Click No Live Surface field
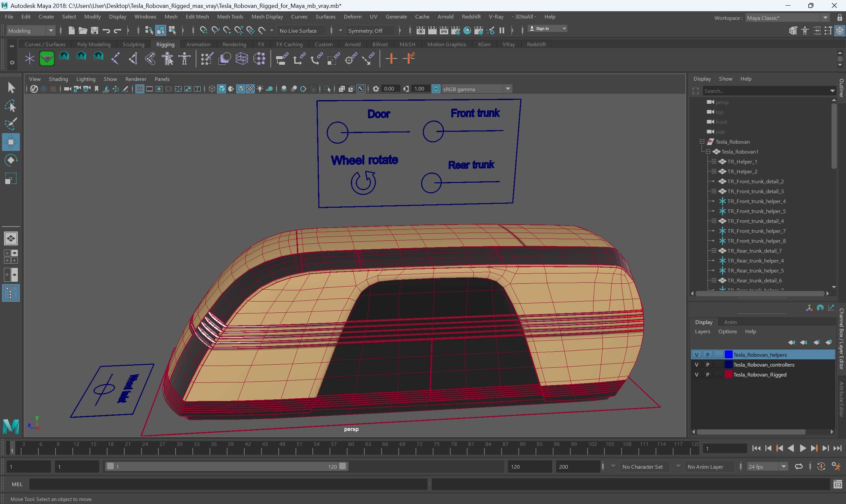Screen dimensions: 846x504 (x=301, y=31)
